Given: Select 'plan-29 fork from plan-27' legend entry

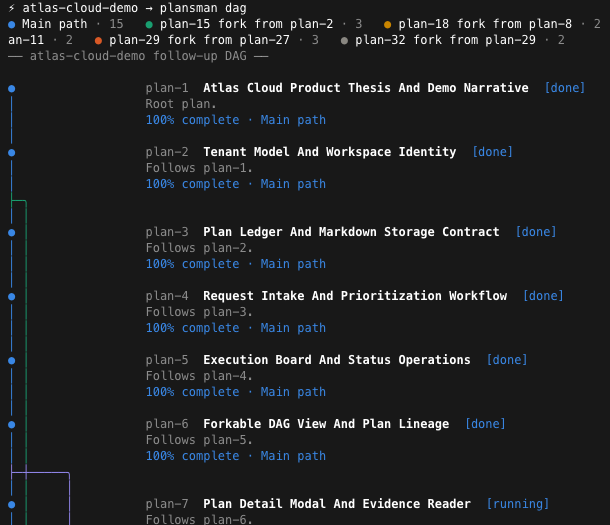Looking at the screenshot, I should click(207, 40).
